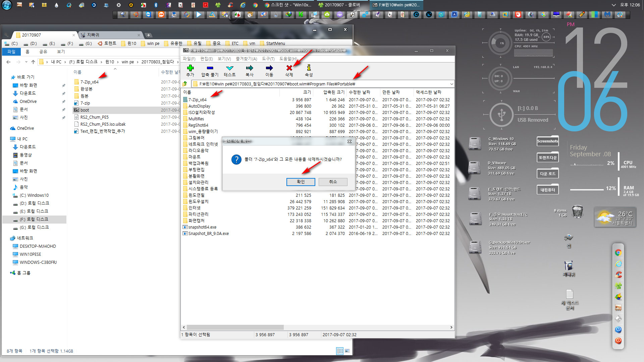Switch to the 지빠귀 tab in Explorer
Screen dimensions: 644x362
tap(110, 35)
